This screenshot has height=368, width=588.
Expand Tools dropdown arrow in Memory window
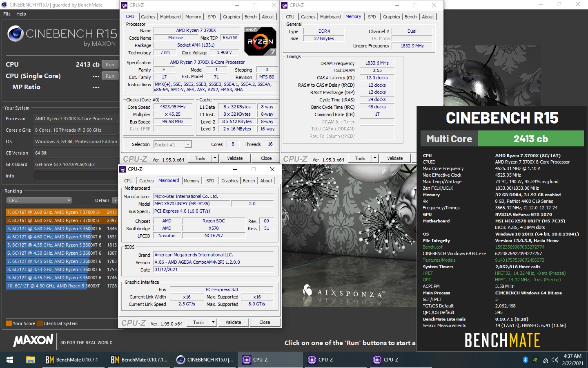375,158
